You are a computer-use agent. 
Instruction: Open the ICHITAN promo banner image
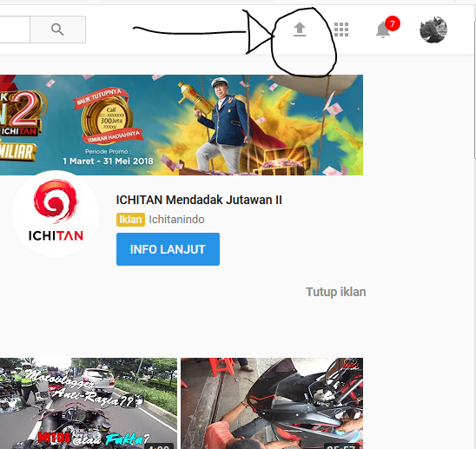[x=182, y=125]
